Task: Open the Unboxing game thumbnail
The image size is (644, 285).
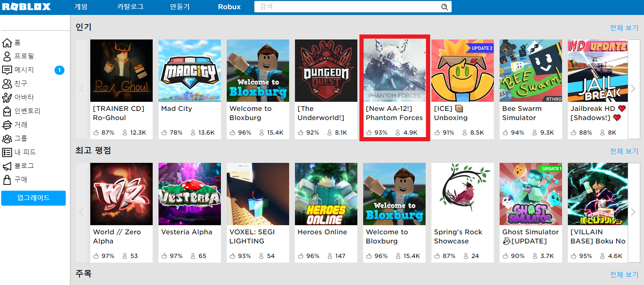Action: tap(463, 71)
